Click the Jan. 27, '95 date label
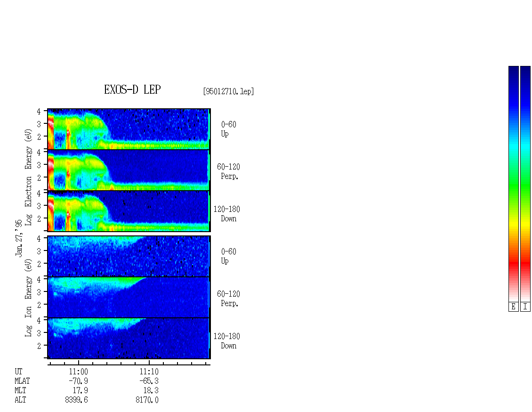 point(19,238)
